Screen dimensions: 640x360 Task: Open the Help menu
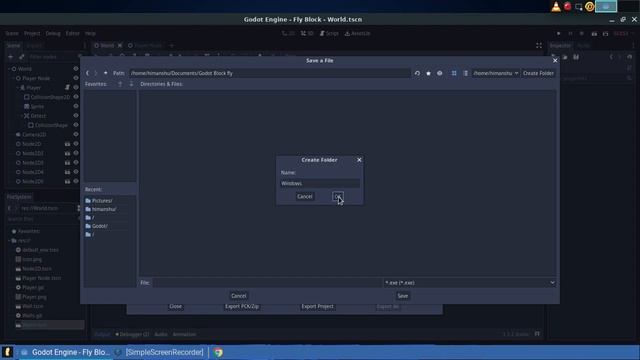tap(90, 33)
